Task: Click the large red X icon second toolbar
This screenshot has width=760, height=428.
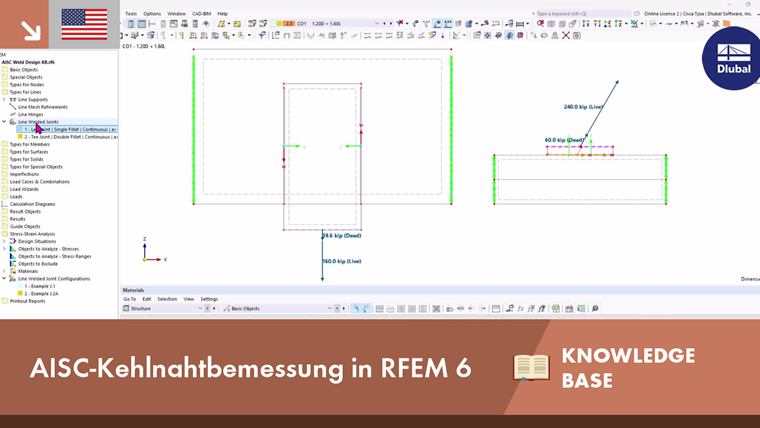Action: point(566,35)
